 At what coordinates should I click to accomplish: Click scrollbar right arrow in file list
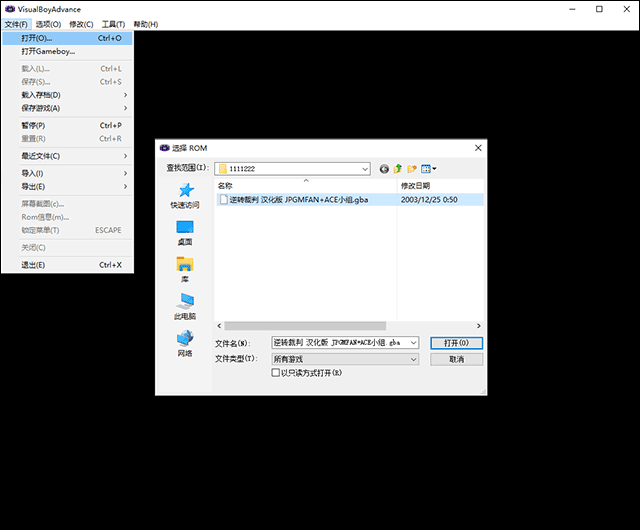tap(479, 326)
